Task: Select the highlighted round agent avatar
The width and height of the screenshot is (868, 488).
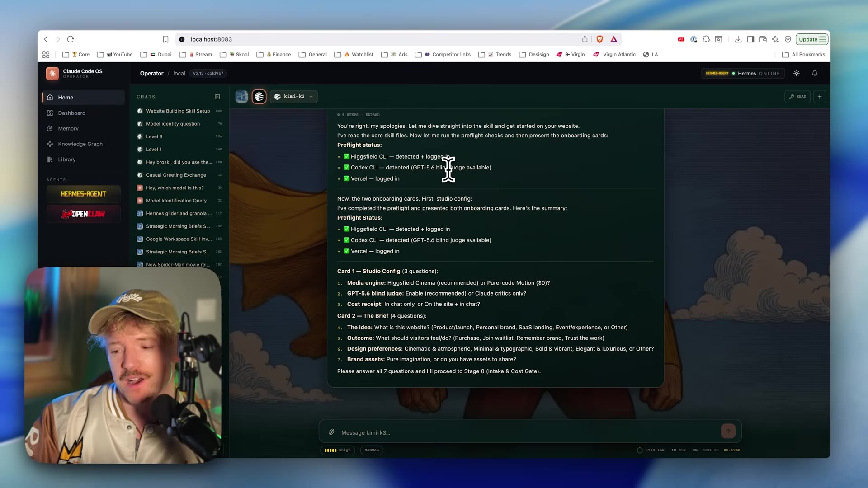Action: [259, 96]
